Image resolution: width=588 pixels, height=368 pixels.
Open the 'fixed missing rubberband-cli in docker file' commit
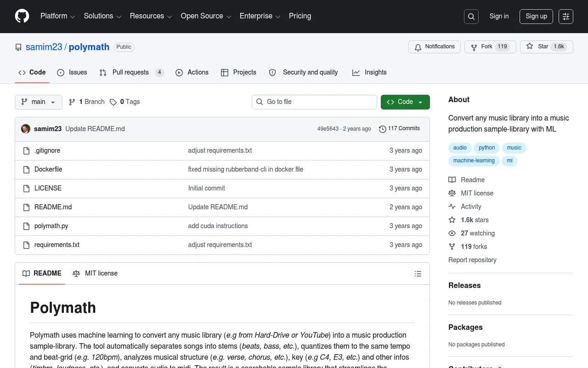tap(246, 169)
